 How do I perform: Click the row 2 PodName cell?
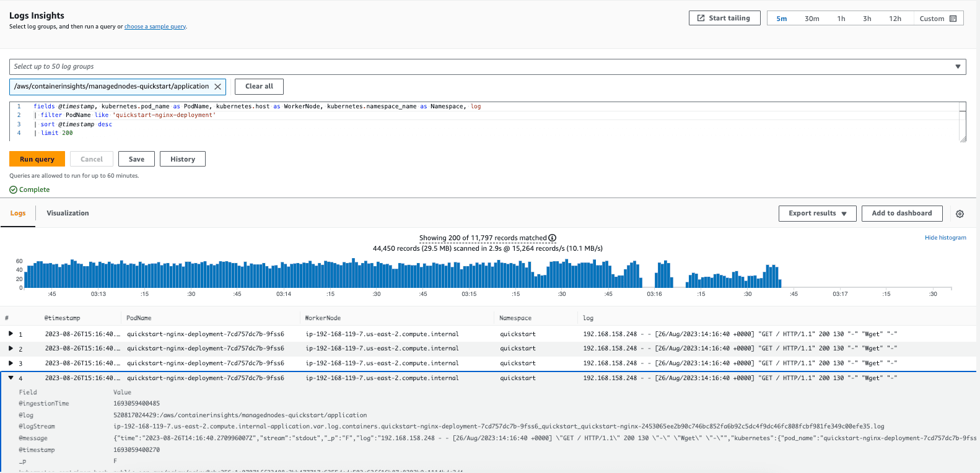[x=206, y=349]
